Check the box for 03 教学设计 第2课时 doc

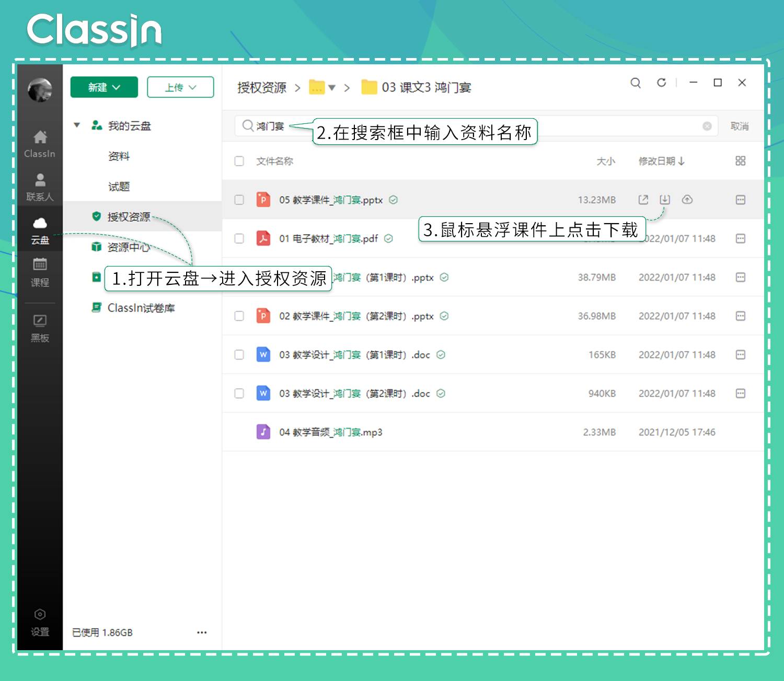pos(239,393)
